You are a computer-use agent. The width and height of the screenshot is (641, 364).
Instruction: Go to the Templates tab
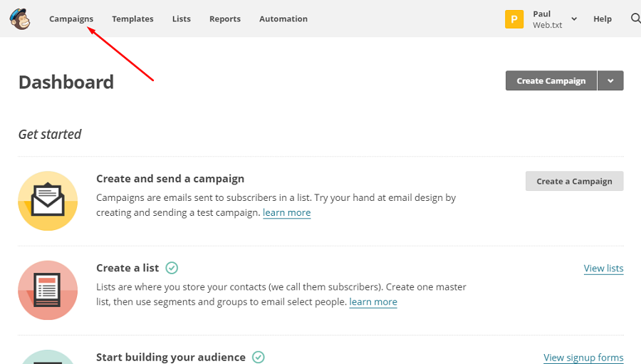132,19
